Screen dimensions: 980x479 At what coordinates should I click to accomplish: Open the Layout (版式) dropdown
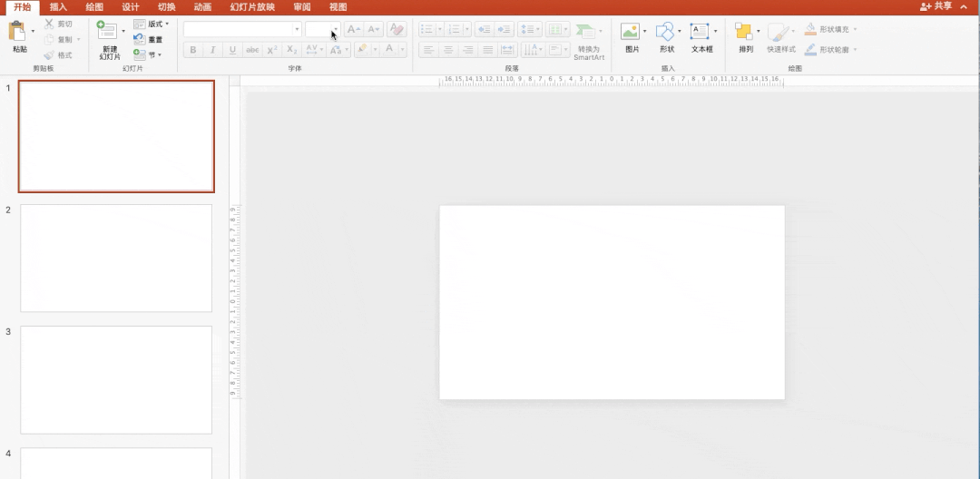(151, 24)
